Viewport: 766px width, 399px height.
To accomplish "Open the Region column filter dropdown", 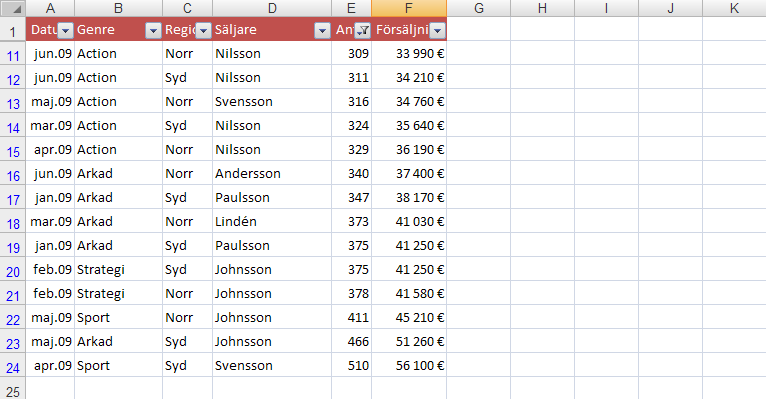I will click(x=203, y=30).
